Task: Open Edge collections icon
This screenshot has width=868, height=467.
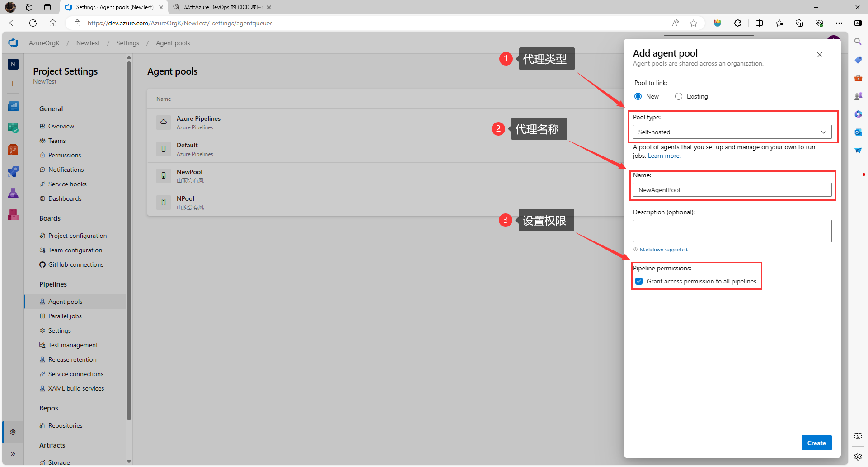Action: click(799, 23)
